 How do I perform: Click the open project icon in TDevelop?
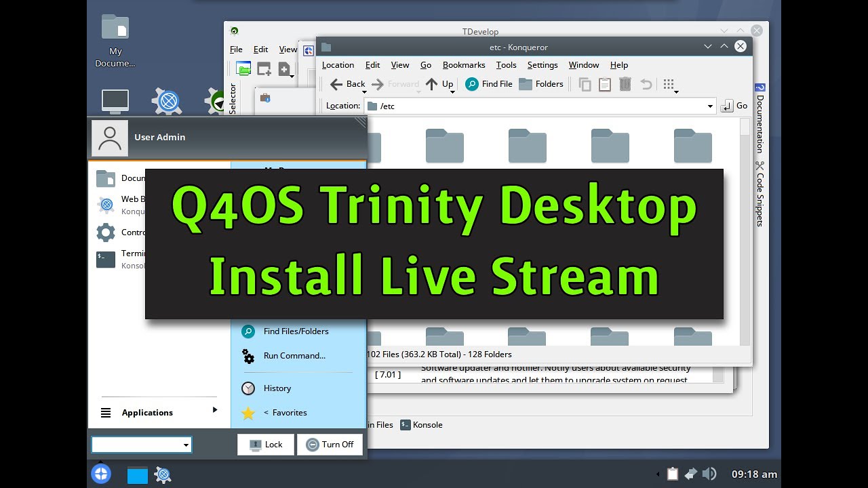243,68
